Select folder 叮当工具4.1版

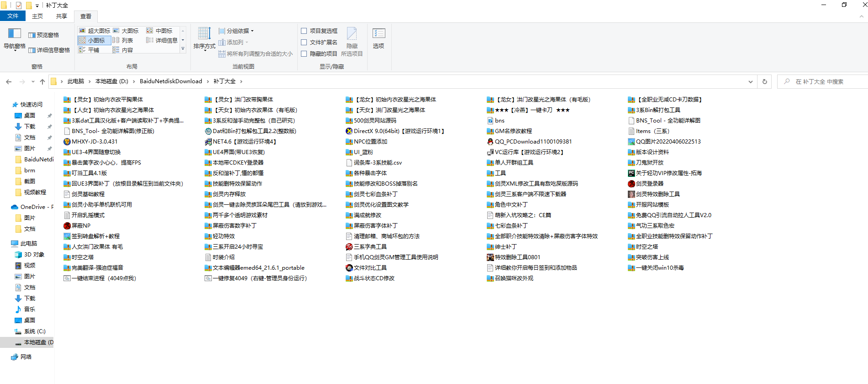pyautogui.click(x=85, y=173)
